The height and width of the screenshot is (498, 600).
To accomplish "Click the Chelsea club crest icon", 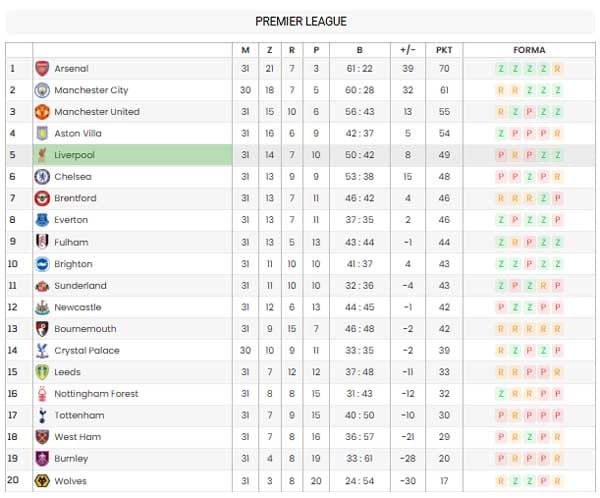I will tap(42, 177).
